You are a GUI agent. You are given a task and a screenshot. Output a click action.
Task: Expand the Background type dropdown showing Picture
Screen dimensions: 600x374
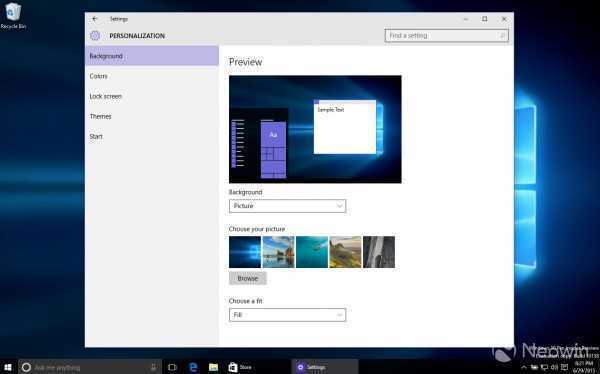[287, 206]
